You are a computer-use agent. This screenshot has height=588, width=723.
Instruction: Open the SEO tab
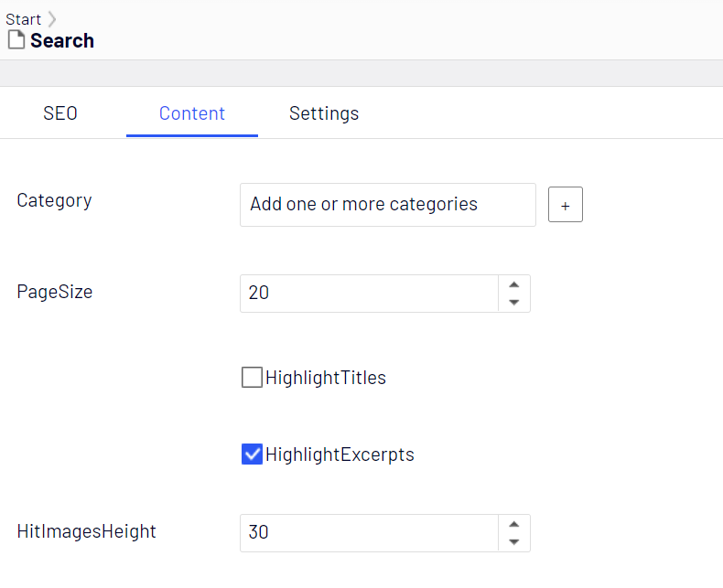[60, 113]
